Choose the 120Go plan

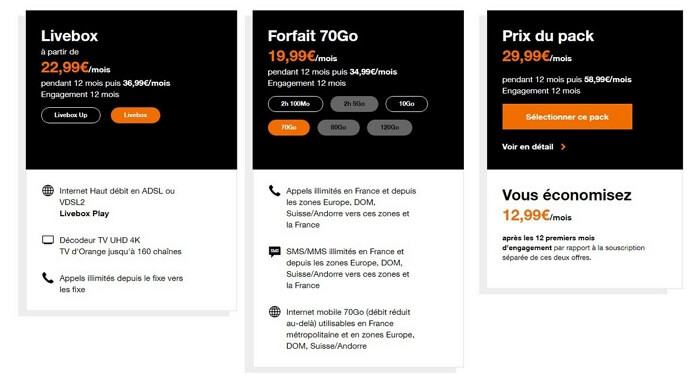(x=389, y=128)
